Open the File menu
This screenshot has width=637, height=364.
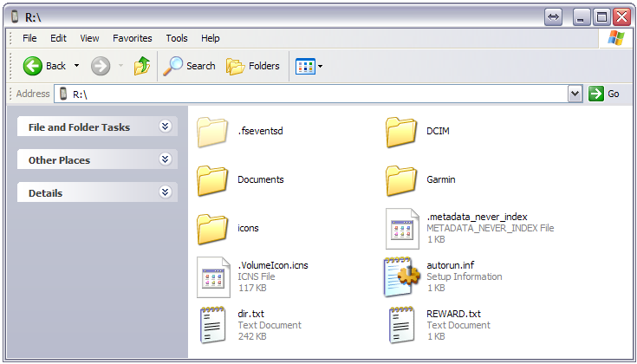(29, 38)
